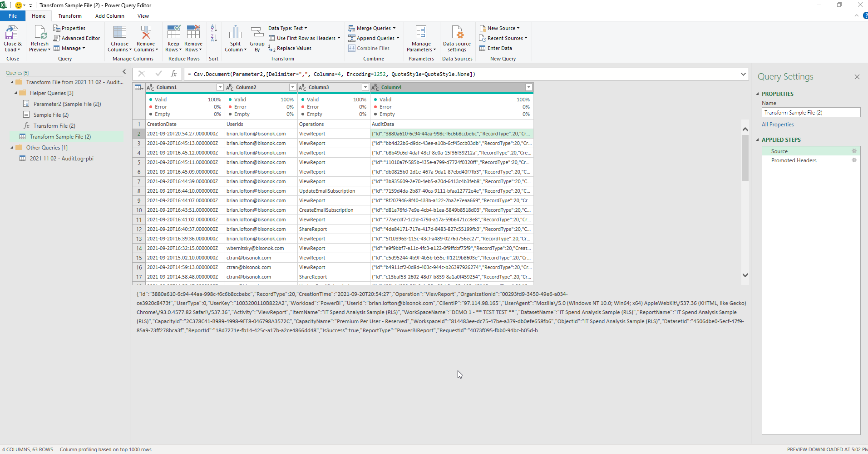Click the Remove Columns icon
Screen dimensions: 868x454
pyautogui.click(x=146, y=33)
